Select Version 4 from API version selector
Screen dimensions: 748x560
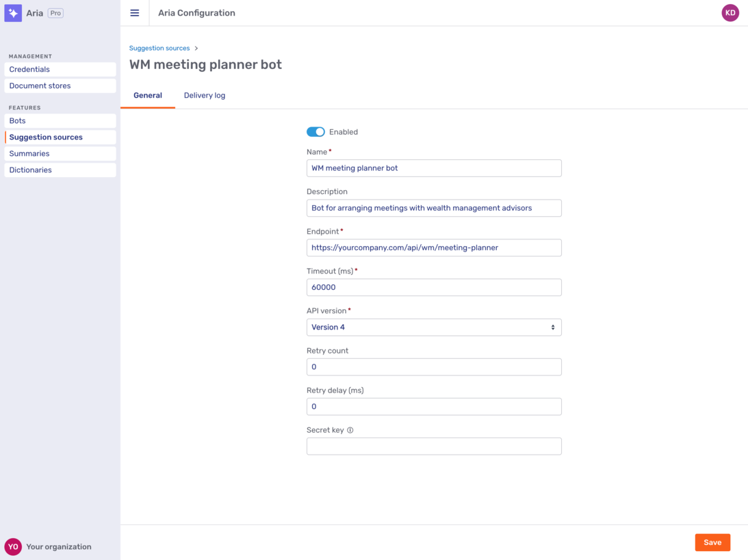click(434, 327)
